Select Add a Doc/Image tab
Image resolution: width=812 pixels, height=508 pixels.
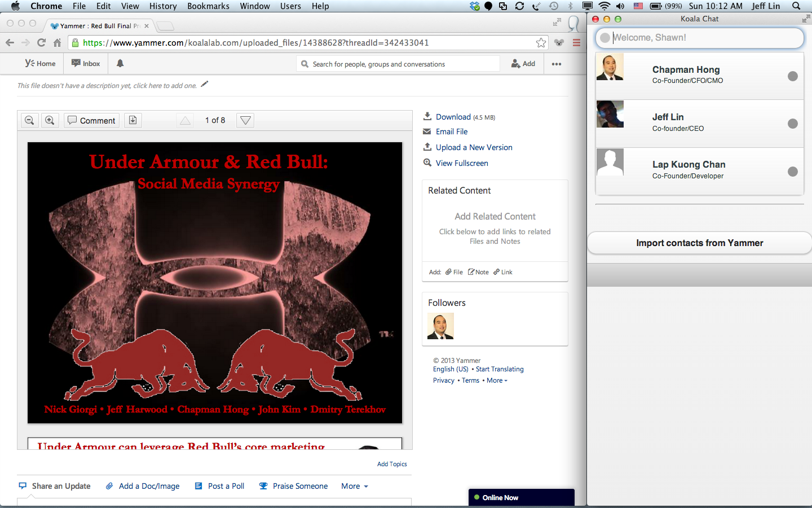click(x=143, y=486)
